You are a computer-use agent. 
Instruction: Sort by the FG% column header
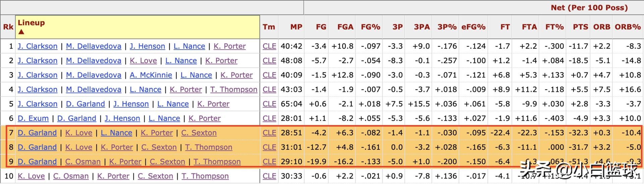point(370,27)
